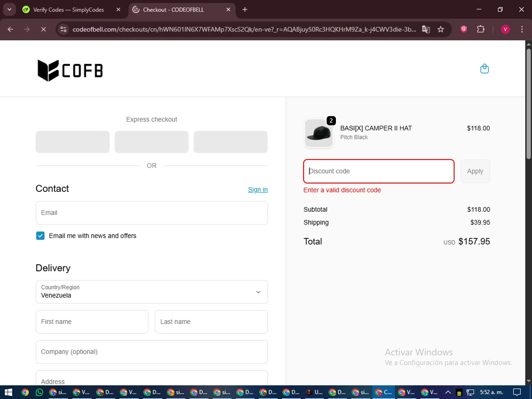Expand the Country/Region dropdown
Viewport: 532px width, 399px height.
click(x=152, y=292)
